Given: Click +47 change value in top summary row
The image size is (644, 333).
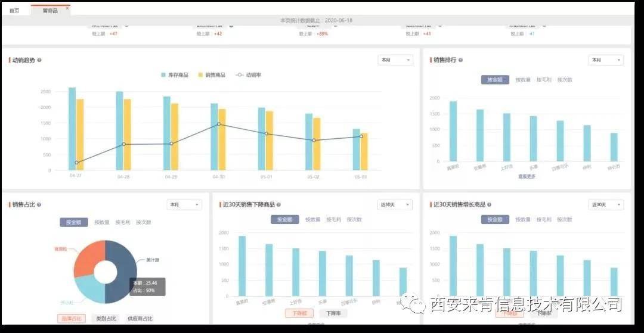Looking at the screenshot, I should click(x=113, y=33).
